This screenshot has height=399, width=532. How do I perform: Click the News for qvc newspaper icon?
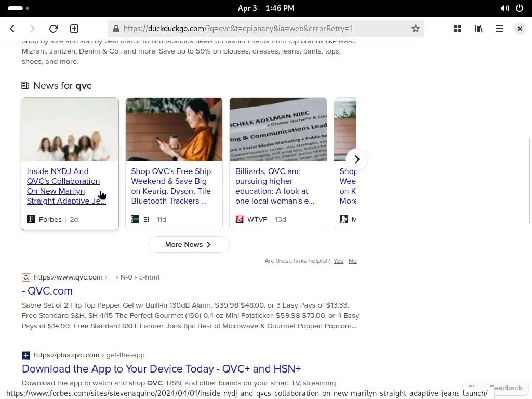pos(25,85)
